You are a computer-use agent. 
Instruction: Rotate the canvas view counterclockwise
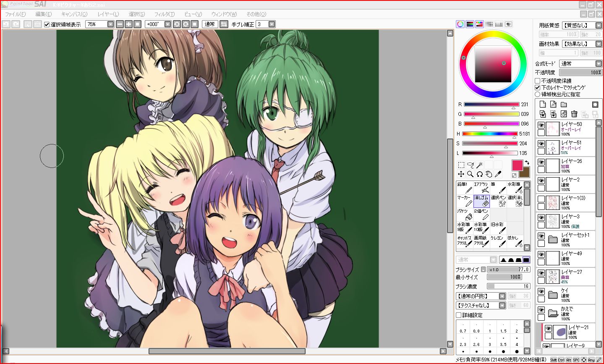click(177, 24)
